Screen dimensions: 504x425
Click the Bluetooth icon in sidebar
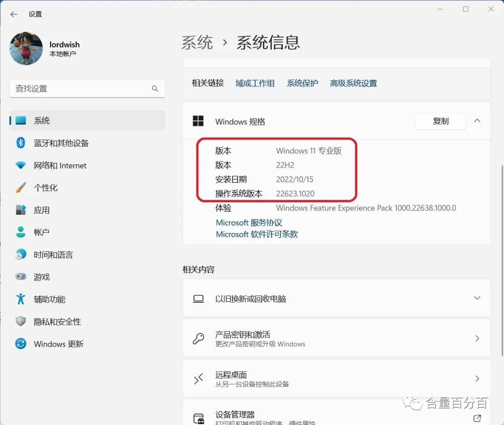21,142
